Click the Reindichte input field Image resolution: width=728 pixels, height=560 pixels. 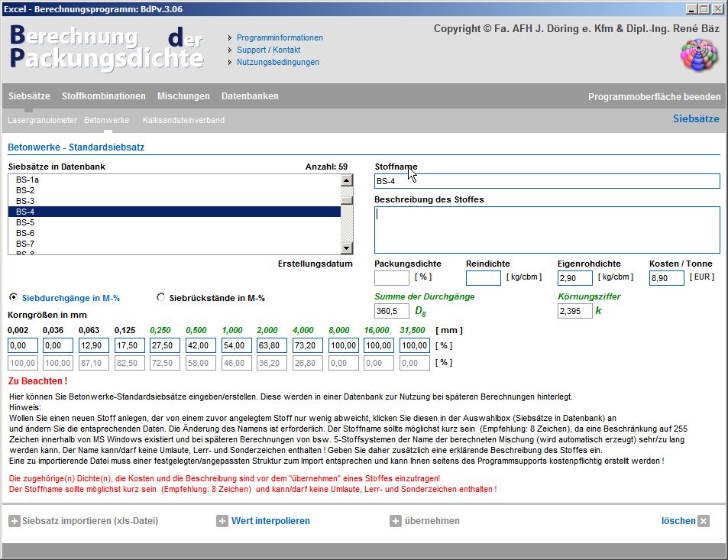pos(484,277)
